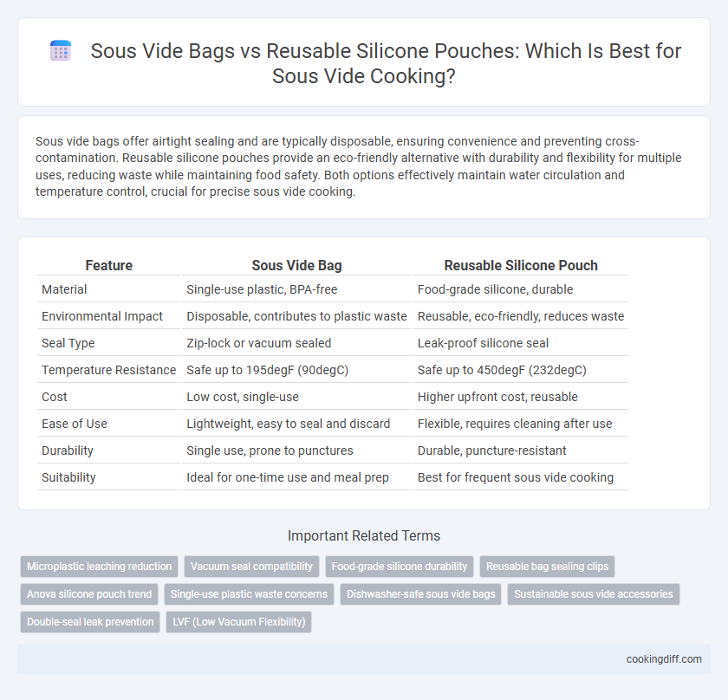Click the Reusable Silicone Pouch column header
Screen dimensions: 728x700
(521, 265)
